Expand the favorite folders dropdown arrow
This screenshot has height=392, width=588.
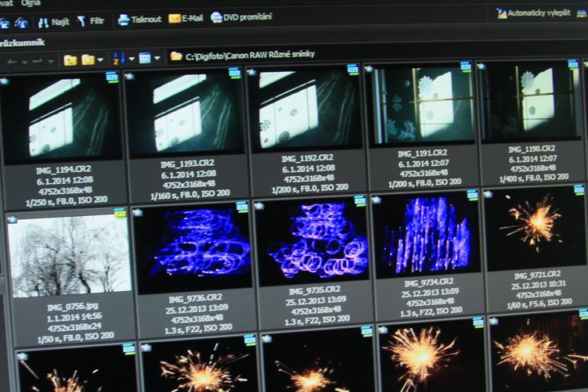pyautogui.click(x=100, y=60)
